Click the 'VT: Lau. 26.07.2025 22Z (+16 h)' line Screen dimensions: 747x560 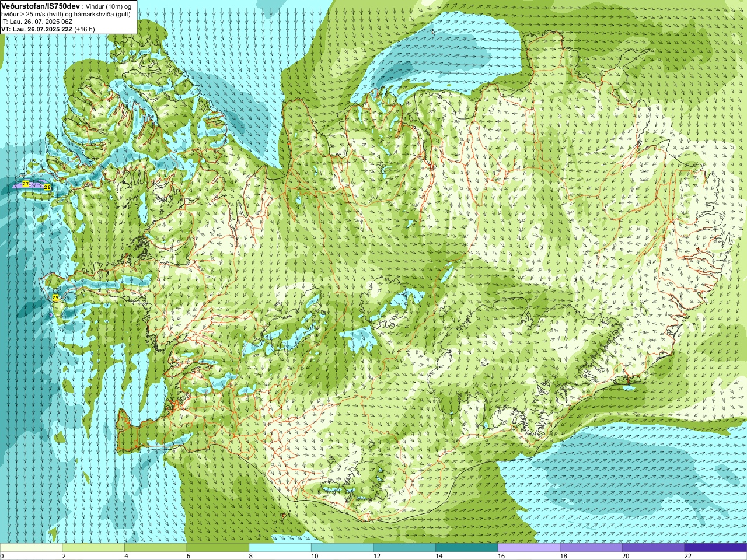click(x=48, y=29)
